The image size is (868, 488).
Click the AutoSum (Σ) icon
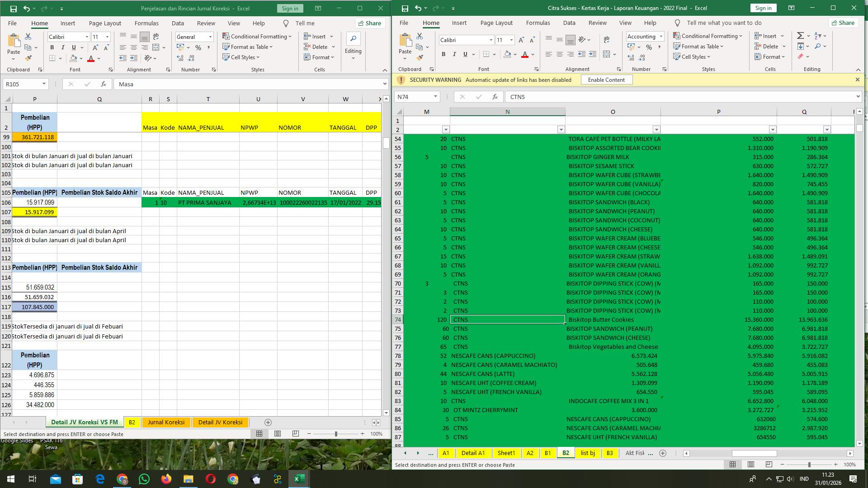[800, 35]
